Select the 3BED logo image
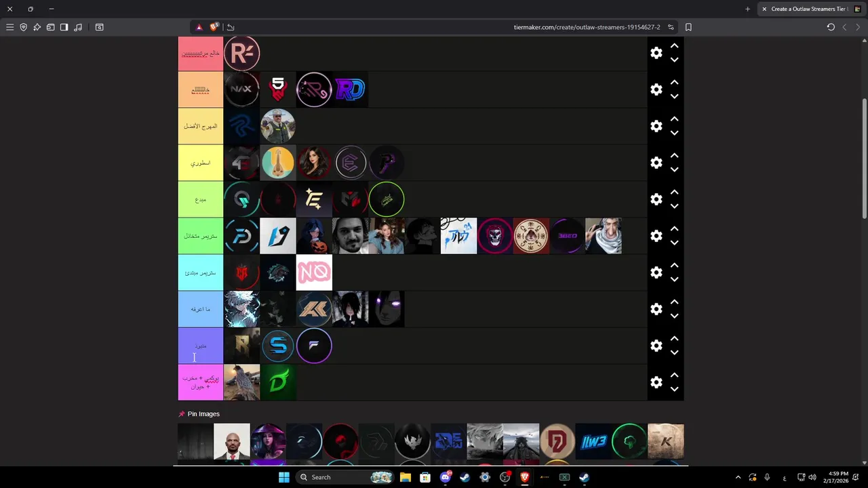 pyautogui.click(x=567, y=236)
